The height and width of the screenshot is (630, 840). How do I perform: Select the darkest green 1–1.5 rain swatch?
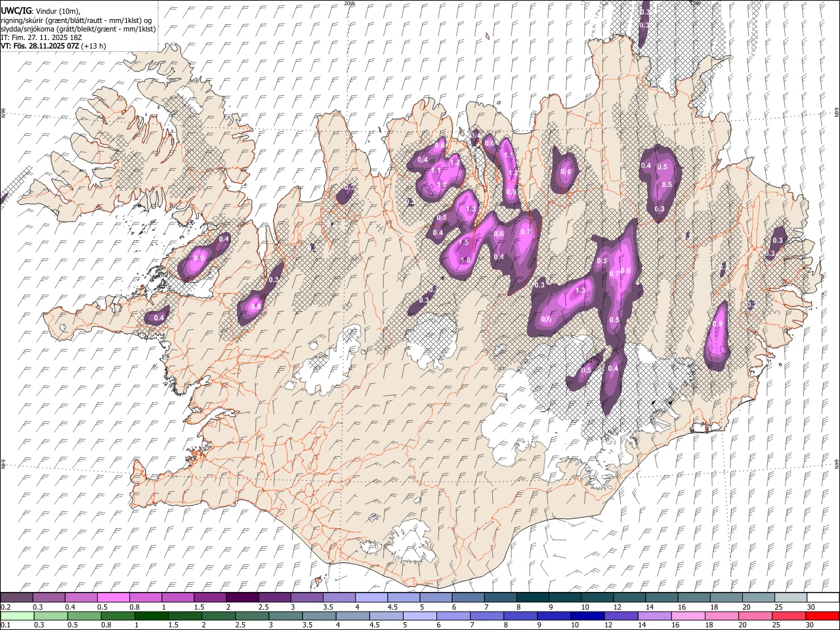click(152, 616)
